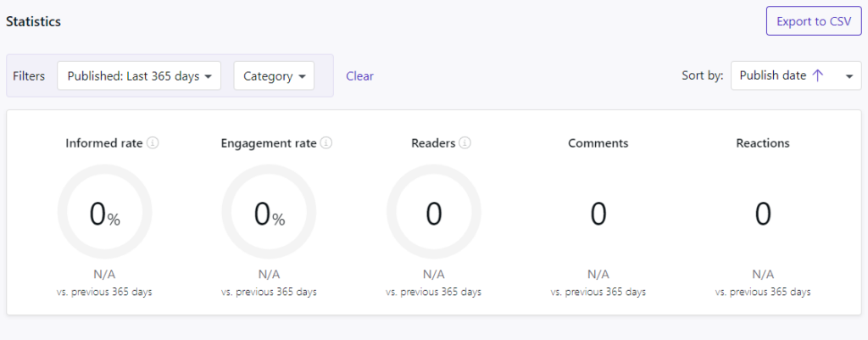Clear the applied filters

tap(359, 75)
